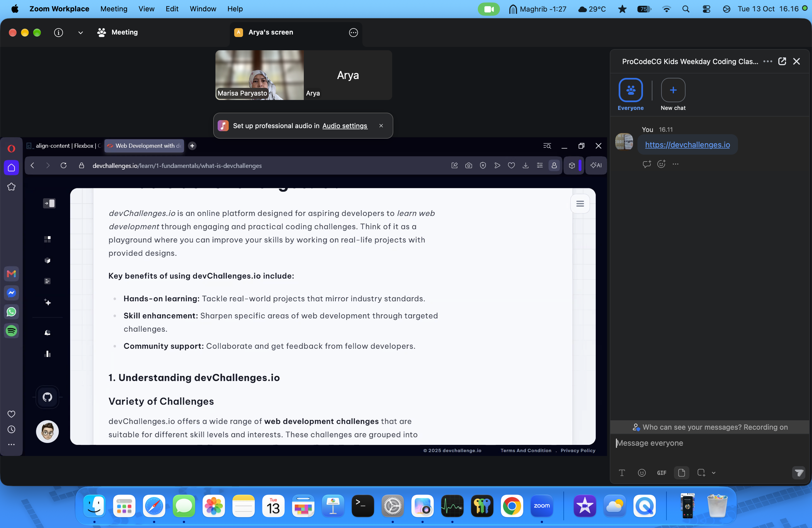Image resolution: width=812 pixels, height=528 pixels.
Task: Open the emoji picker in chat composer
Action: tap(642, 473)
